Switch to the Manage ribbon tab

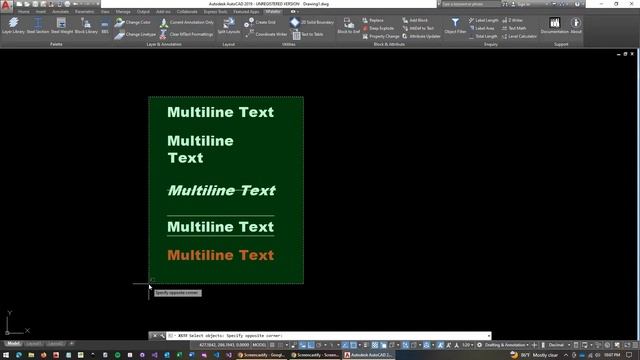click(123, 12)
